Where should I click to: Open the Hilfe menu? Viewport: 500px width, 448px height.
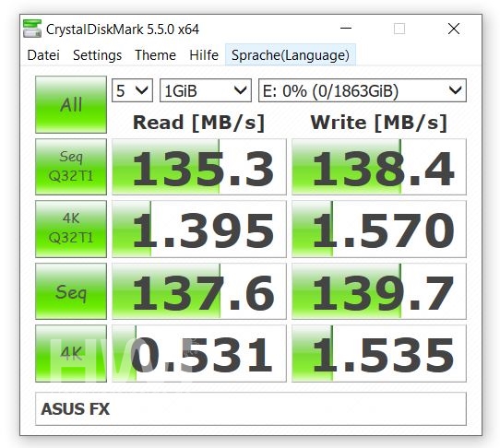pos(204,55)
